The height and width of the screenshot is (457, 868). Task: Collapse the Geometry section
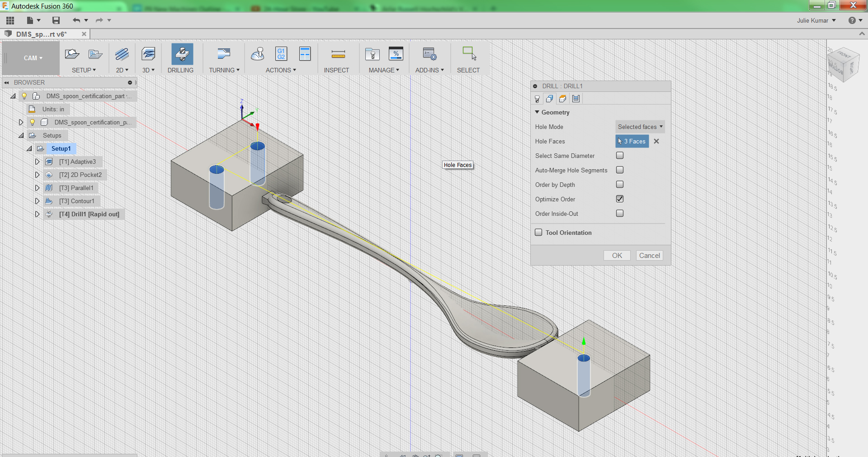pyautogui.click(x=537, y=112)
